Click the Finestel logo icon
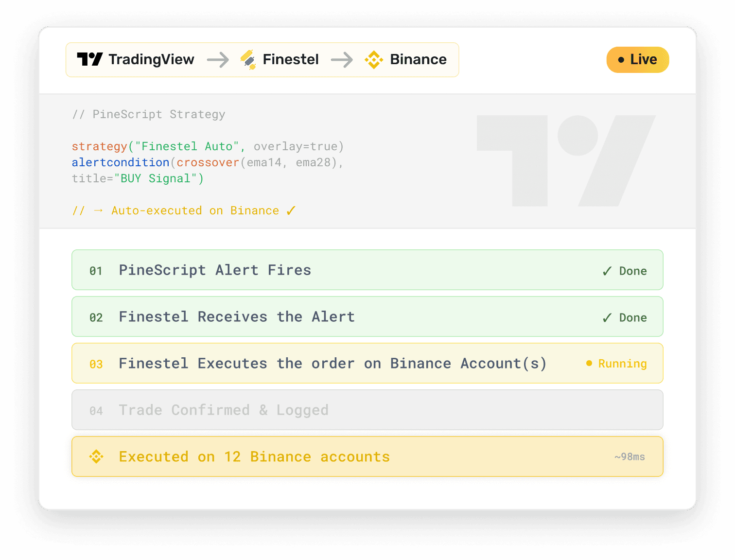The height and width of the screenshot is (560, 735). tap(248, 59)
